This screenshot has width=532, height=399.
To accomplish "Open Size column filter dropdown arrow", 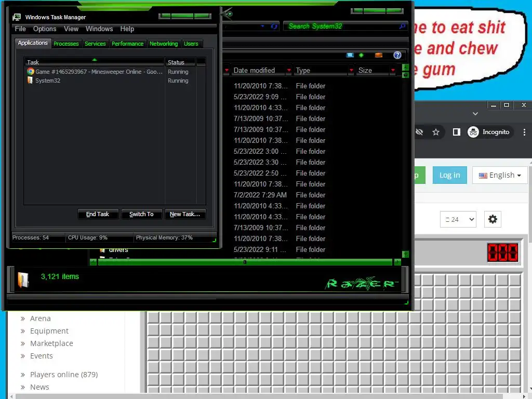I will 393,70.
